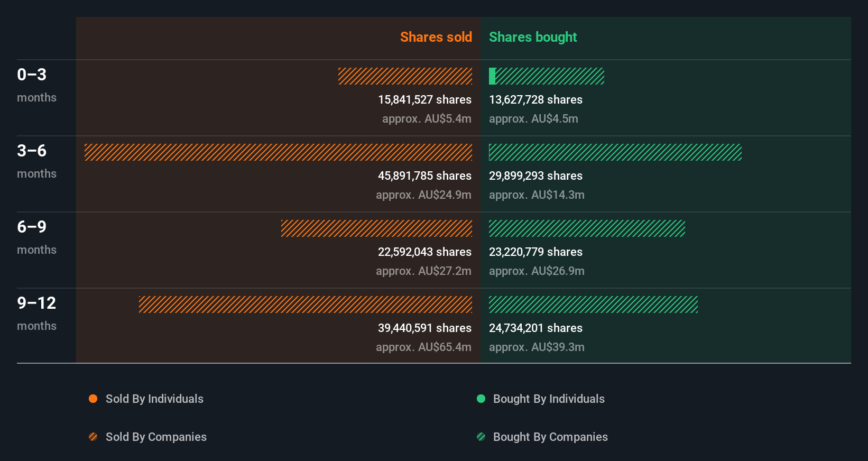Click the 9–12 months bought bar
868x461 pixels.
tap(593, 305)
